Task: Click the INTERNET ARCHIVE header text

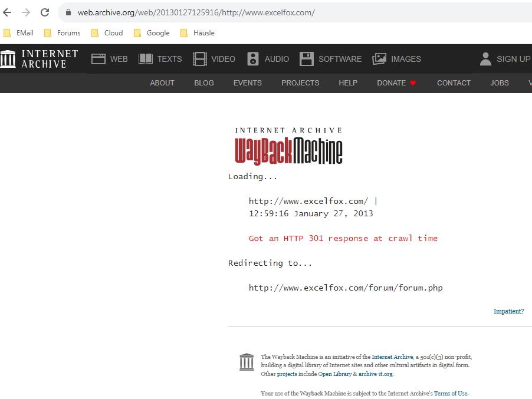Action: (x=50, y=59)
